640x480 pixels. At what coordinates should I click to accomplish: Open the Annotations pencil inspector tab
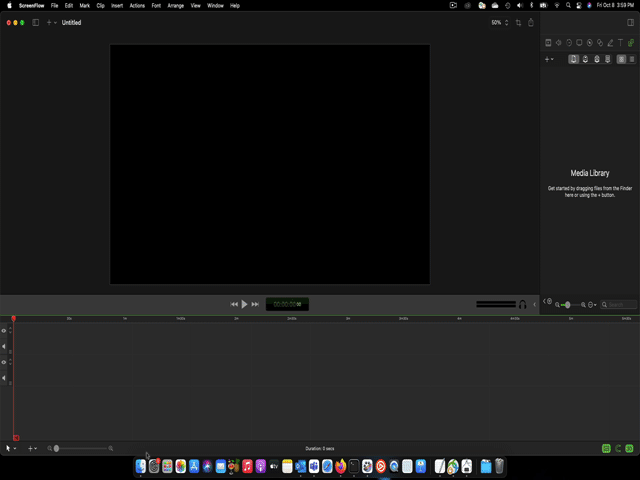[610, 43]
